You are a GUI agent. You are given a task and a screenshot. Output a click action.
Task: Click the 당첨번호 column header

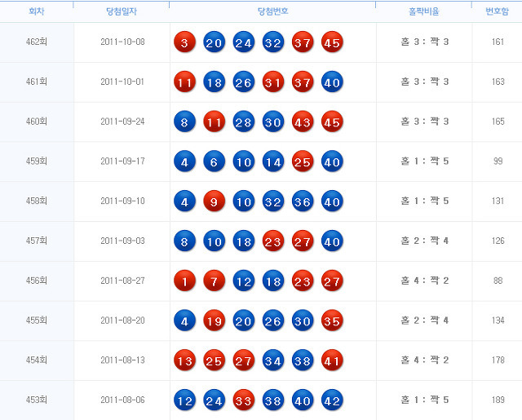[x=273, y=11]
